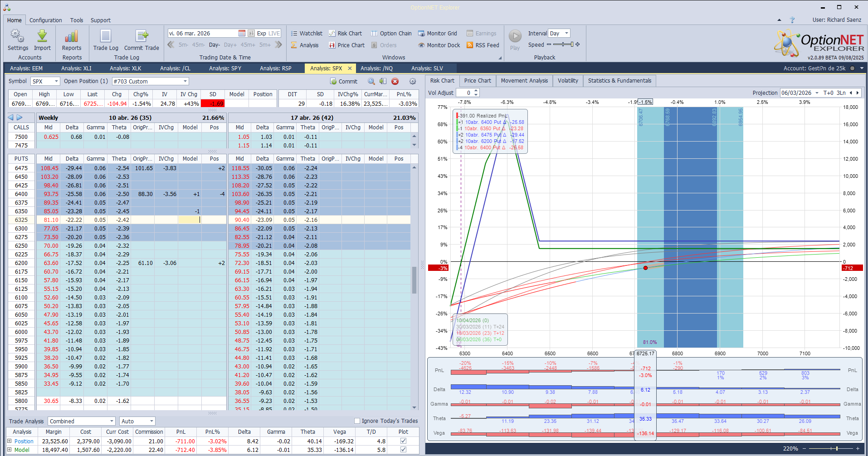Step forward 45 minutes with 45m+
The width and height of the screenshot is (868, 456).
coord(248,45)
